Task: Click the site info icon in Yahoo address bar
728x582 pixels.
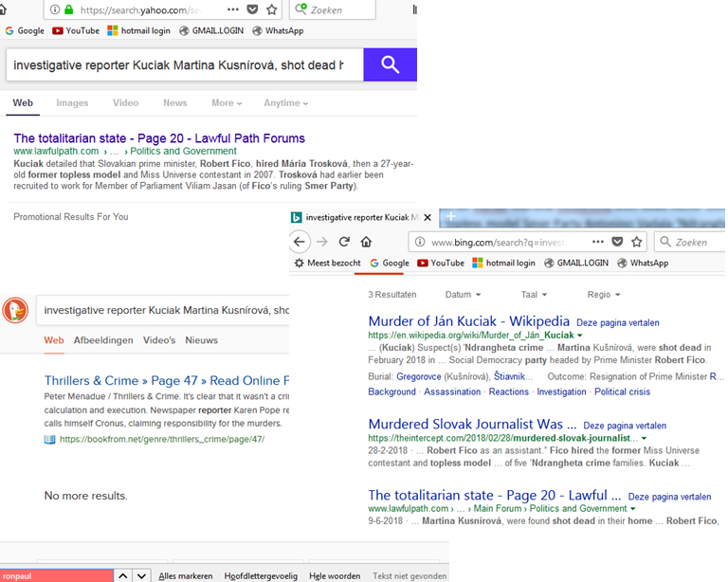Action: coord(55,9)
